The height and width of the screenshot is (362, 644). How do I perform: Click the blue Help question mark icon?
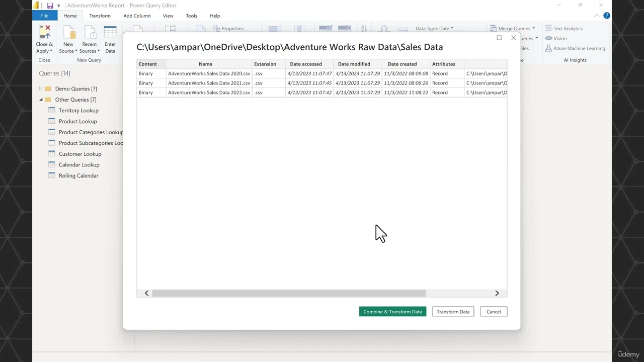607,16
